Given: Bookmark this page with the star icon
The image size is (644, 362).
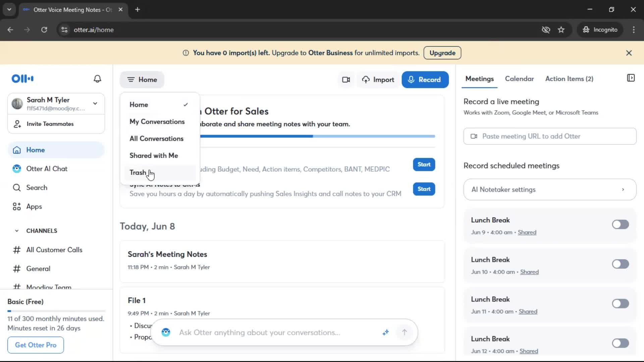Looking at the screenshot, I should click(x=561, y=30).
